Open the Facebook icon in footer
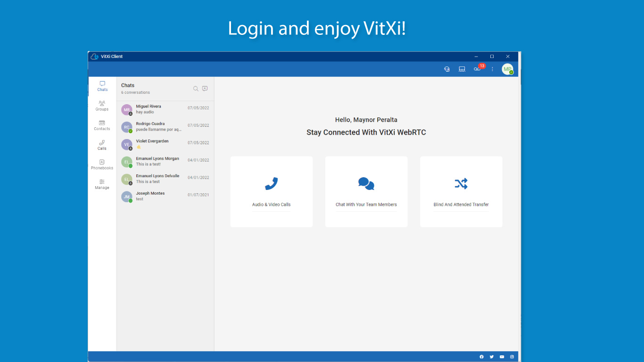This screenshot has width=644, height=362. coord(481,357)
